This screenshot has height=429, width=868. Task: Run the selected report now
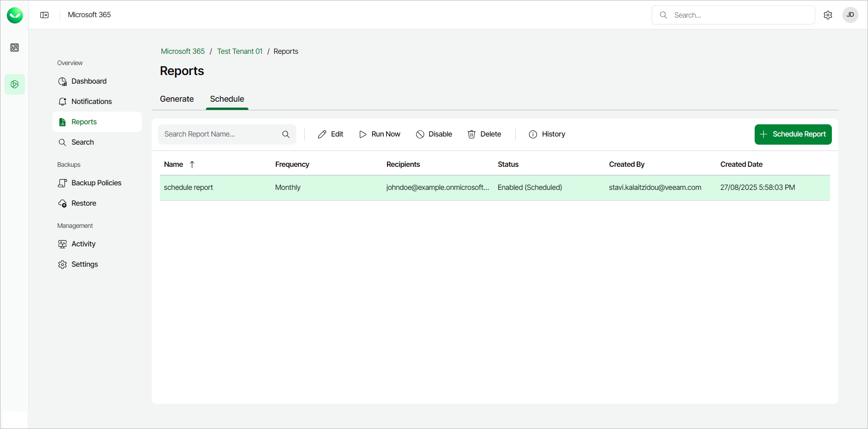[380, 134]
